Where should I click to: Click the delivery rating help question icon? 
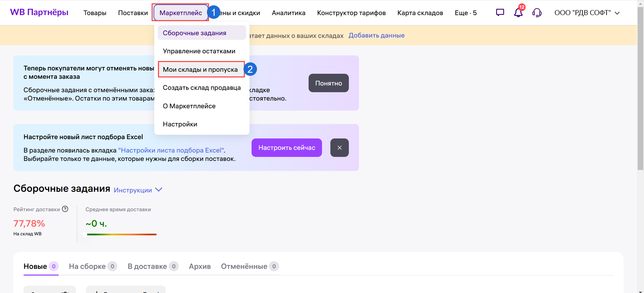(x=65, y=209)
